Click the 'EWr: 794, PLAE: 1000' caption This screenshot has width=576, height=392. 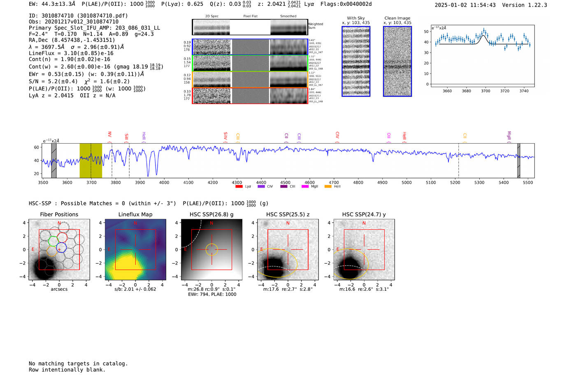[x=212, y=295]
